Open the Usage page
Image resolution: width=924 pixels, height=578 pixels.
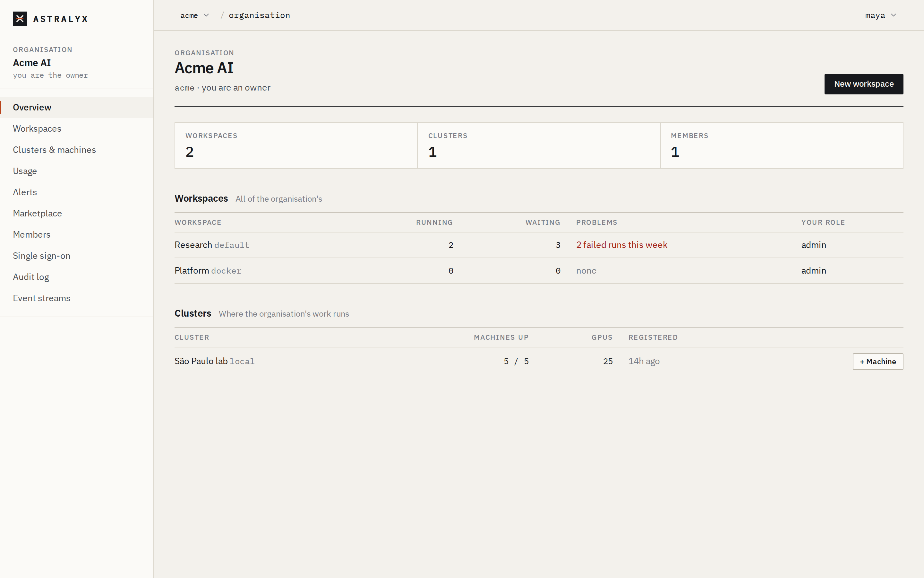point(77,171)
